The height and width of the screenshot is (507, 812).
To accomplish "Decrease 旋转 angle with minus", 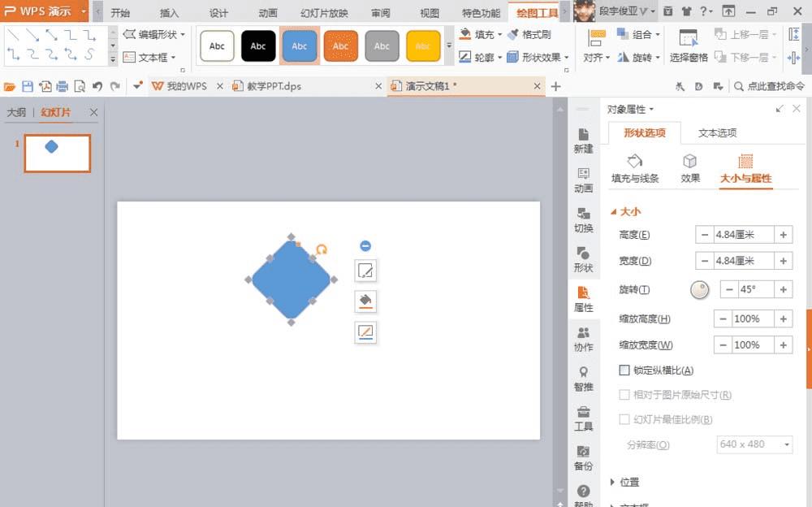I will point(729,290).
